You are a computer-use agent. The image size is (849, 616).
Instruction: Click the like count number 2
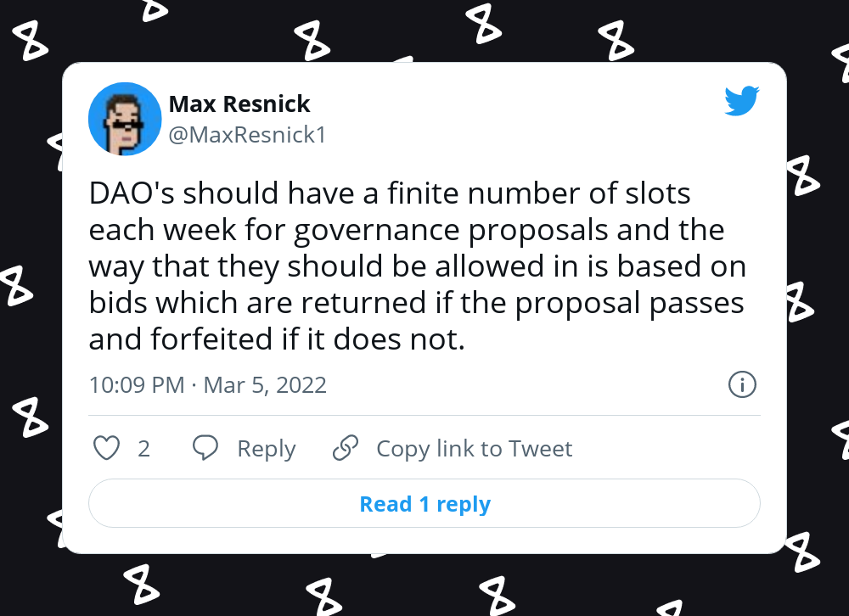(141, 448)
